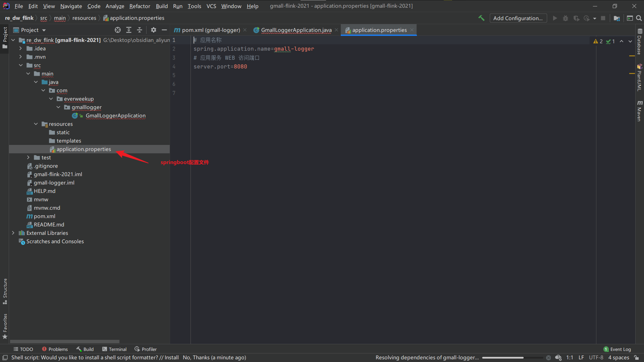
Task: Open the PlantUML tool window
Action: click(639, 77)
